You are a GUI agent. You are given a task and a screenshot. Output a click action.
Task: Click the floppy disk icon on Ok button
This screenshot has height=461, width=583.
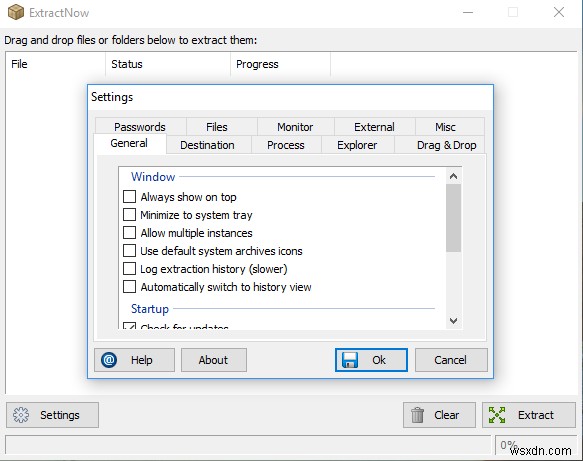(x=350, y=360)
